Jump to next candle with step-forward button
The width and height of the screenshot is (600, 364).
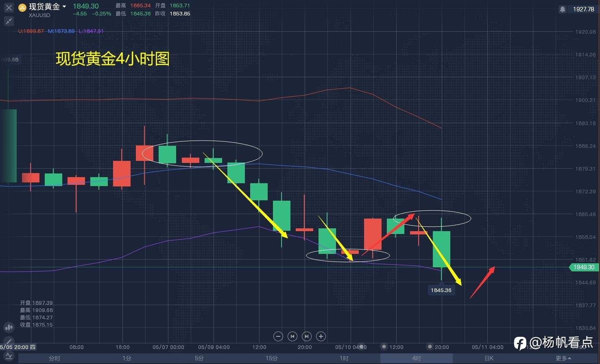307,336
